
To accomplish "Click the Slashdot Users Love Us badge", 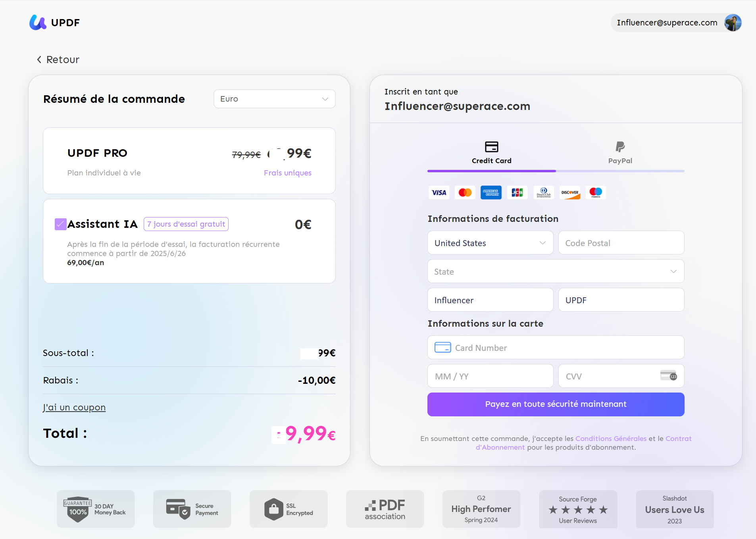I will 675,509.
